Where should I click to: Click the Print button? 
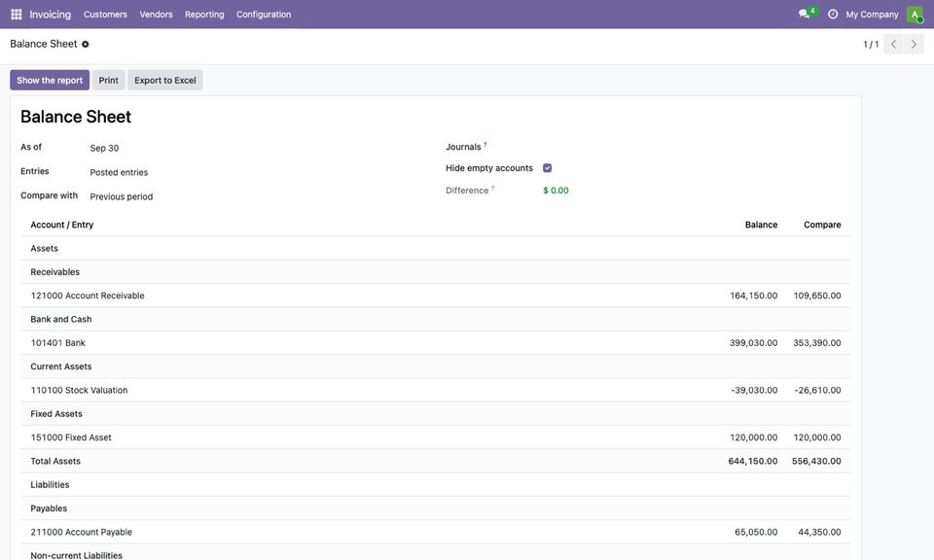tap(108, 81)
